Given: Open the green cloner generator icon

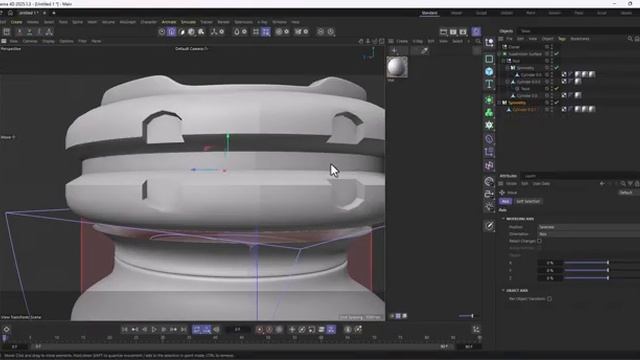Looking at the screenshot, I should click(489, 113).
